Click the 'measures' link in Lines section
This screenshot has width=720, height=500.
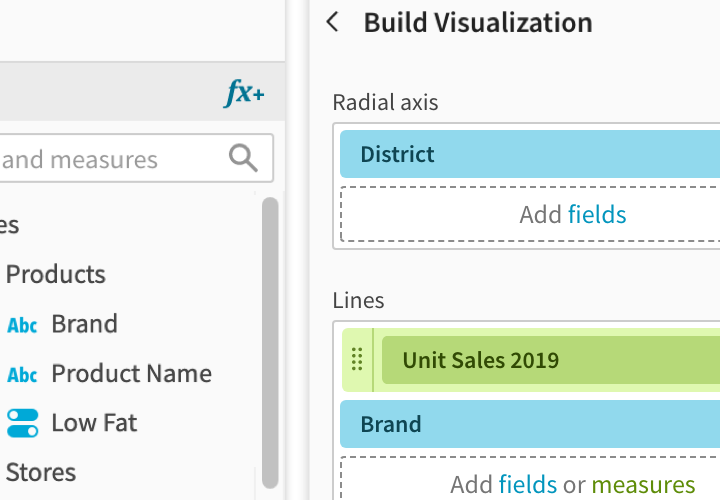(x=643, y=485)
